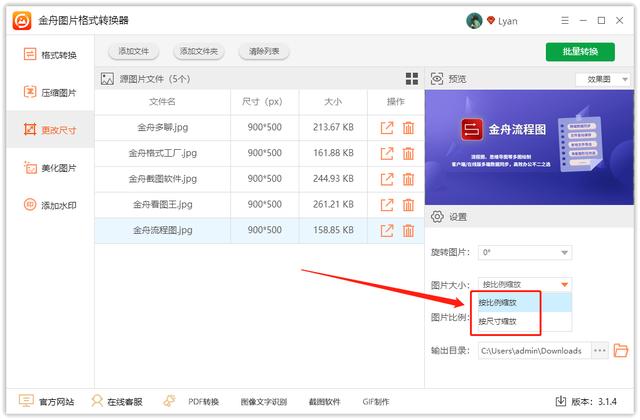This screenshot has width=640, height=420.
Task: Open the 图像文字识别 link
Action: point(264,402)
